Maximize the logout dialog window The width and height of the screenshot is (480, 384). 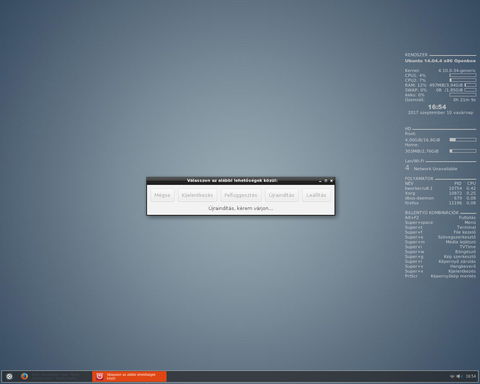[x=326, y=181]
